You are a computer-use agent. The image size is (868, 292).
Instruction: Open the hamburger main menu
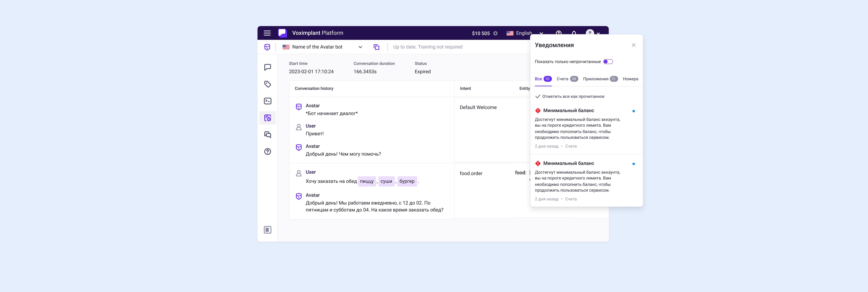point(267,33)
